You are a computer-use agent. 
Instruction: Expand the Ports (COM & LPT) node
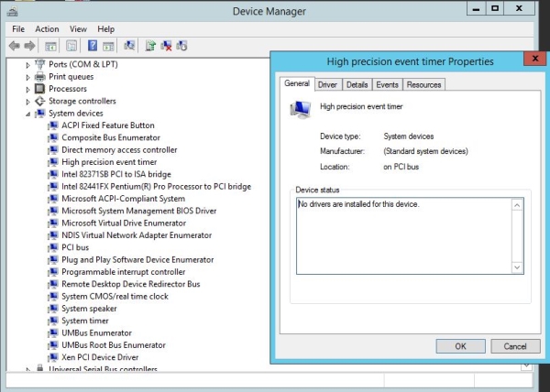point(27,64)
